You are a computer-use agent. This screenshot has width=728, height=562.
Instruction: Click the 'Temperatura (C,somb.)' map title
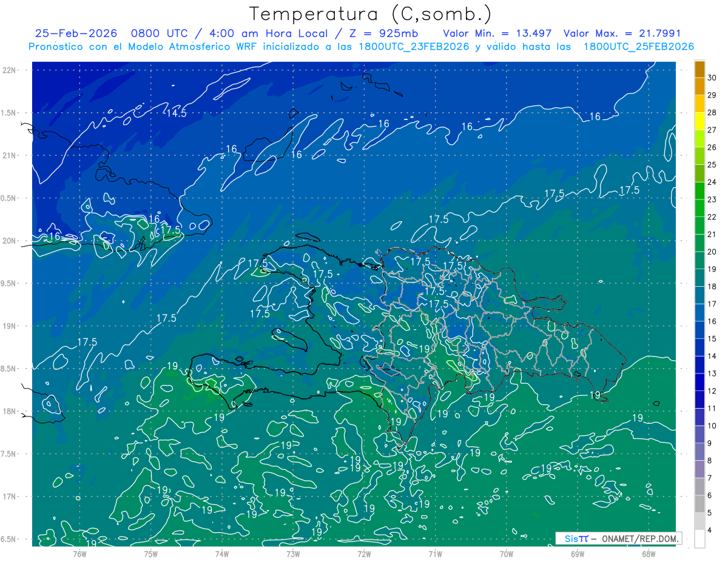[x=370, y=14]
